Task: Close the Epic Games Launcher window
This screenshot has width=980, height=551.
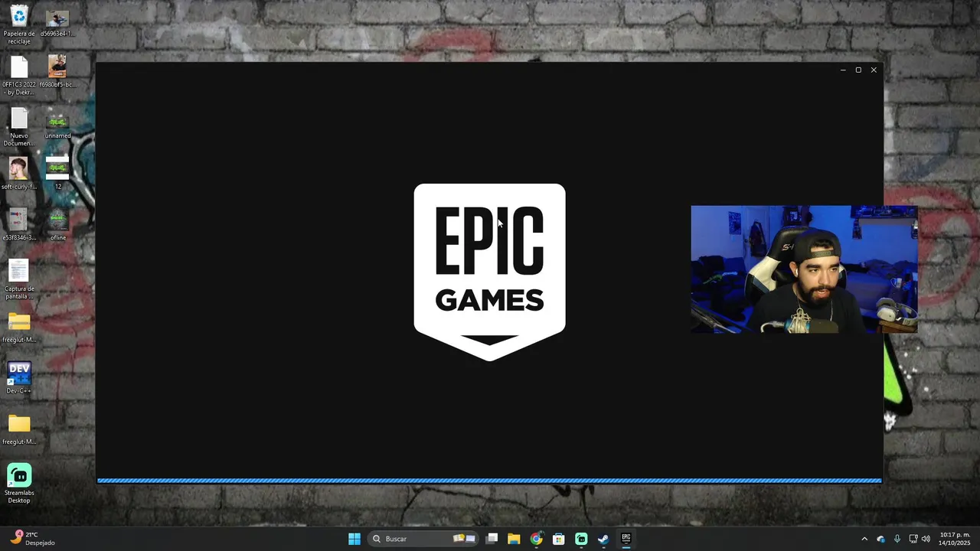Action: coord(874,70)
